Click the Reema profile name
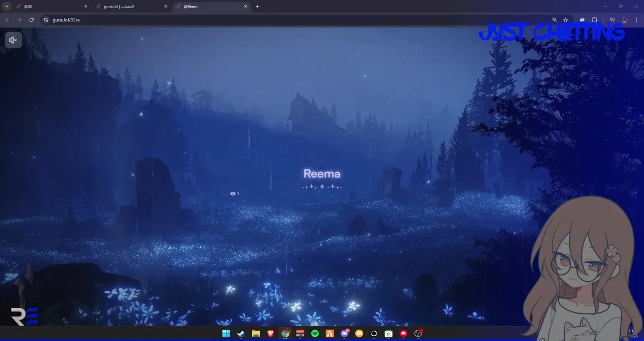644x341 pixels. (x=322, y=174)
